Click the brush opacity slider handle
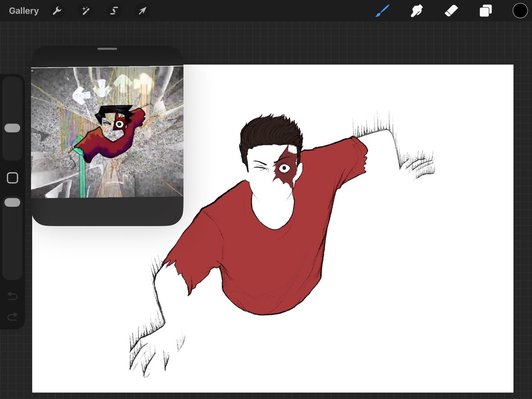Image resolution: width=532 pixels, height=399 pixels. tap(12, 203)
